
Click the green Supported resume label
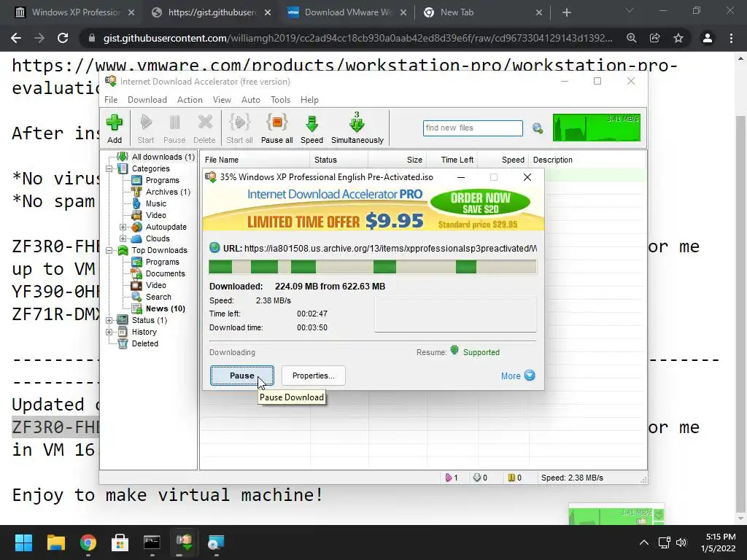[481, 352]
